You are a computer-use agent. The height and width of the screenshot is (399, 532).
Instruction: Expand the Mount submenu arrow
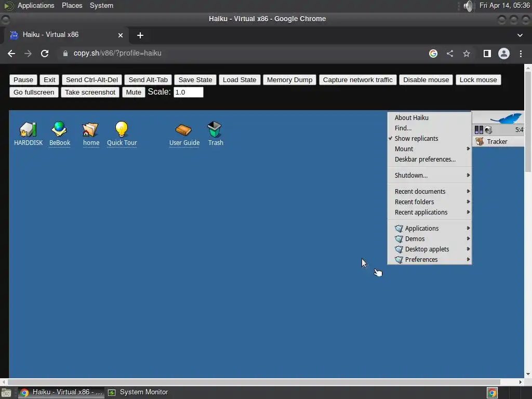pyautogui.click(x=468, y=149)
